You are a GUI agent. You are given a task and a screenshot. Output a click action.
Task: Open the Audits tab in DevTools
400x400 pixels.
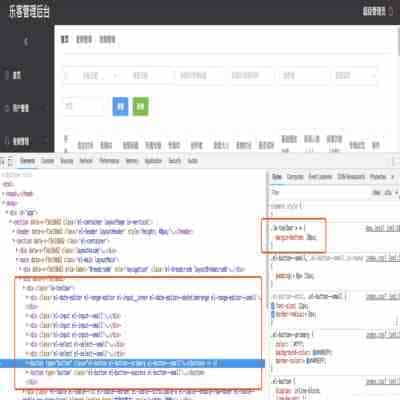(x=193, y=161)
